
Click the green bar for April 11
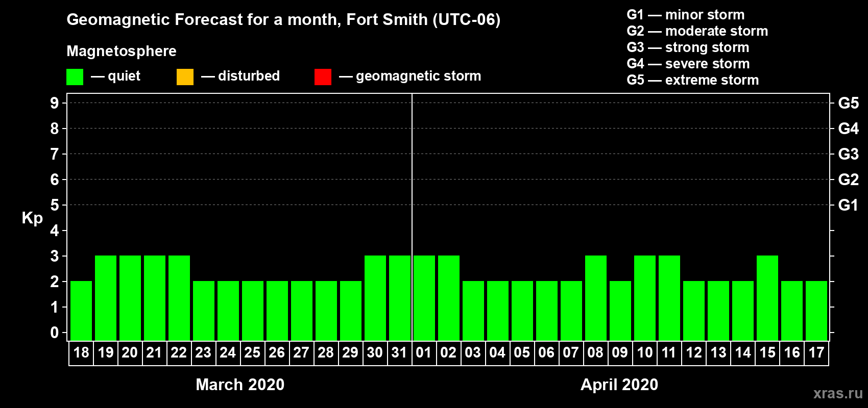669,298
